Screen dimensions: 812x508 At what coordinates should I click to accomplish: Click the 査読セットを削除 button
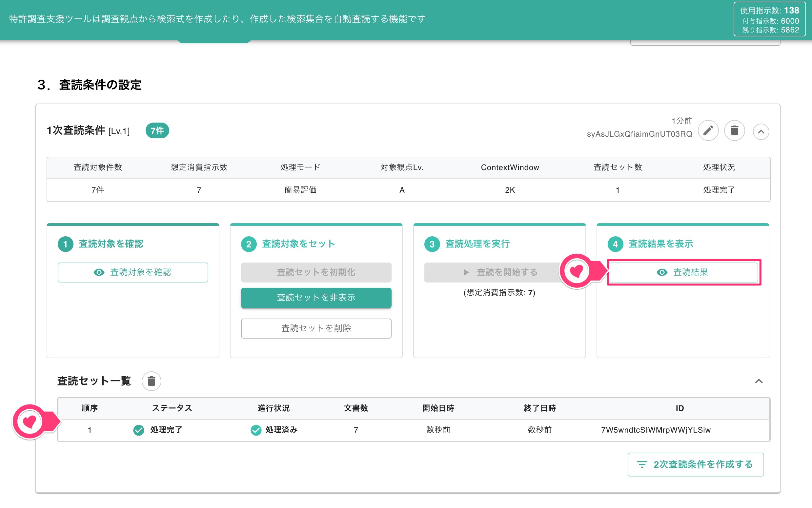click(x=316, y=328)
